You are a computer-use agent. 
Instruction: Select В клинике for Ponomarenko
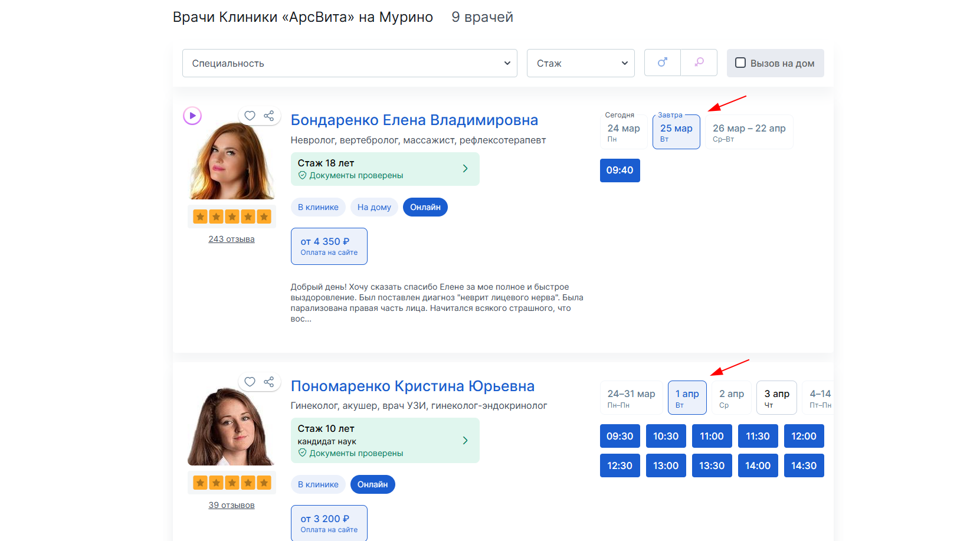point(318,484)
